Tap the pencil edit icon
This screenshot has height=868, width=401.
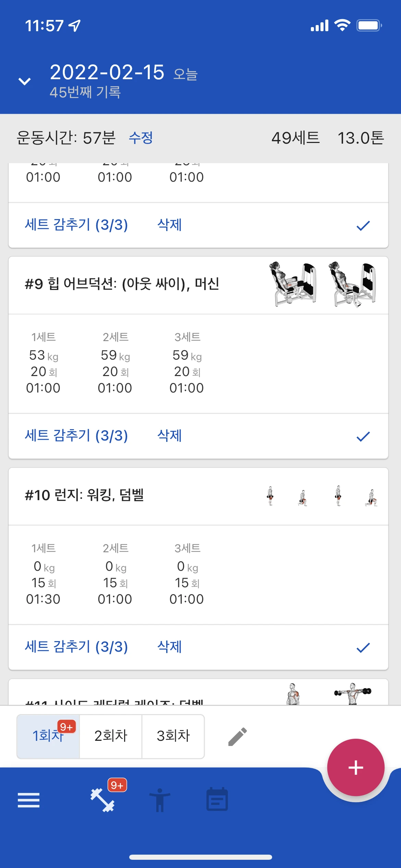pos(238,736)
